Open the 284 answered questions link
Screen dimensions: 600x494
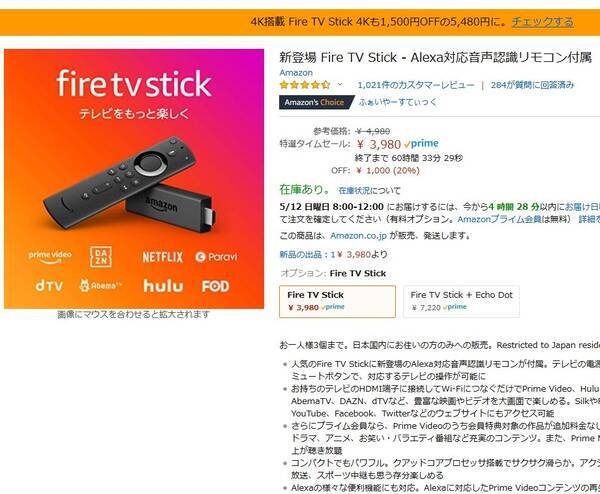pyautogui.click(x=532, y=85)
